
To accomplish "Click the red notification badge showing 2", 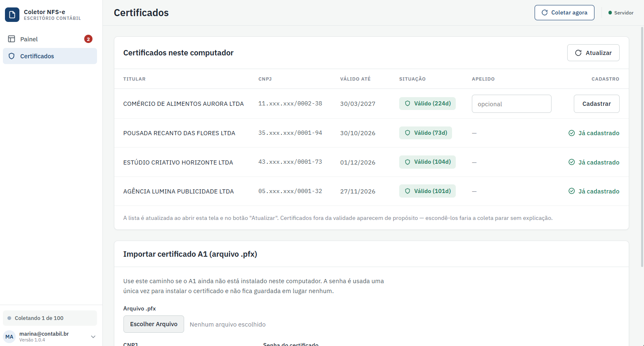I will coord(88,39).
